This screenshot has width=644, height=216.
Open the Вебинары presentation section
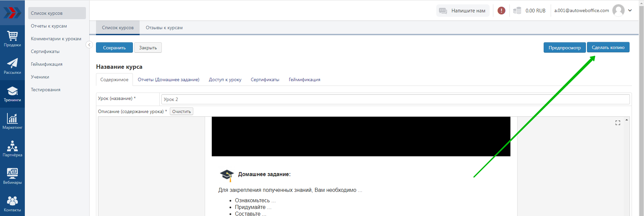[12, 176]
